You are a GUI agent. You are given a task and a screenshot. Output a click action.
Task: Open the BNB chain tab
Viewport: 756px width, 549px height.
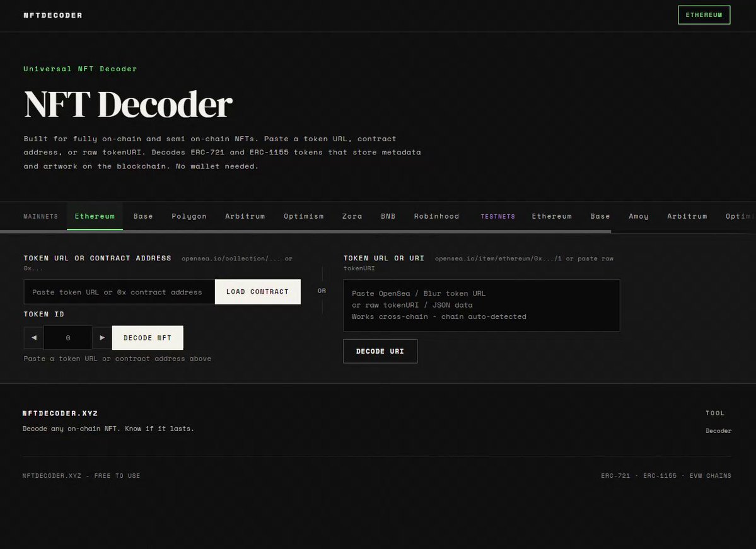coord(388,216)
